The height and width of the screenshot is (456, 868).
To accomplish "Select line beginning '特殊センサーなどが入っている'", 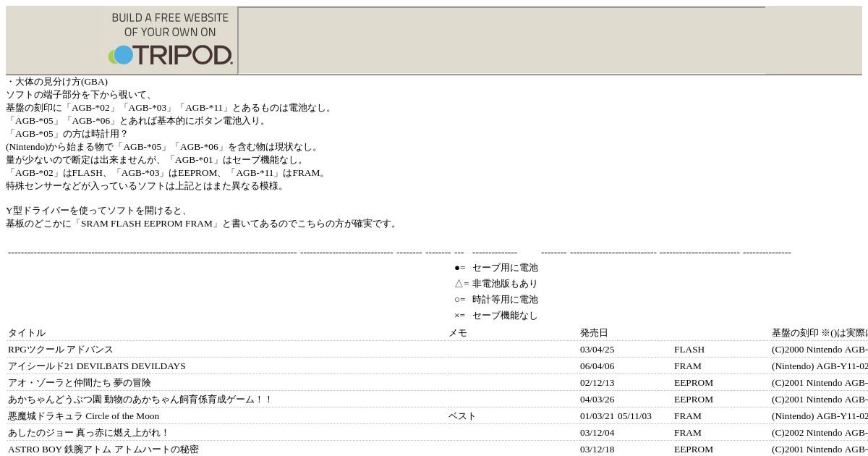I will (146, 186).
